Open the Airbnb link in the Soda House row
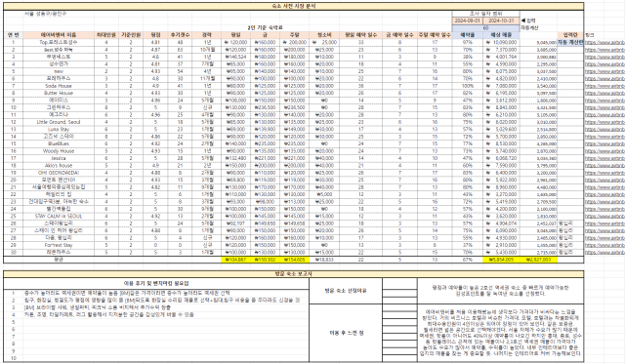Screen dimensions: 625x364 604,86
